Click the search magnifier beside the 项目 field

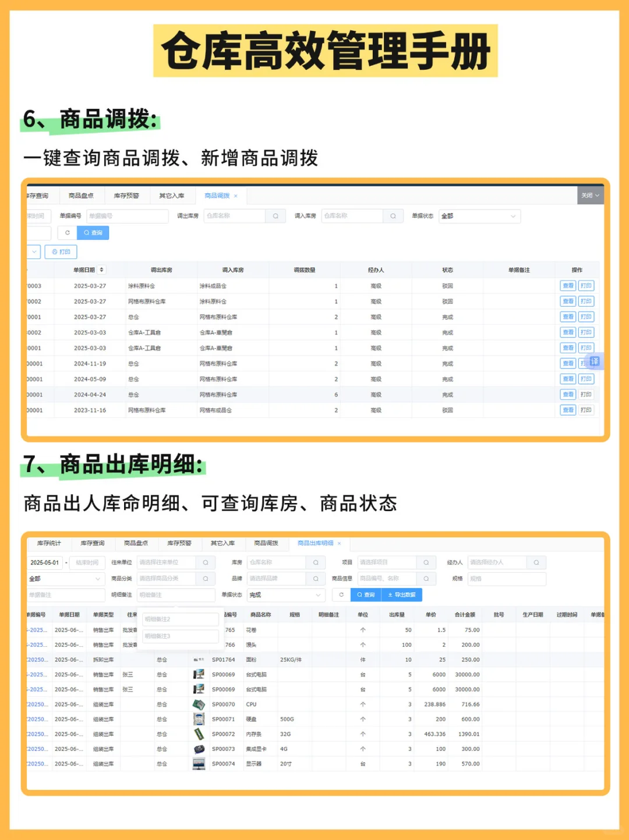click(x=426, y=562)
